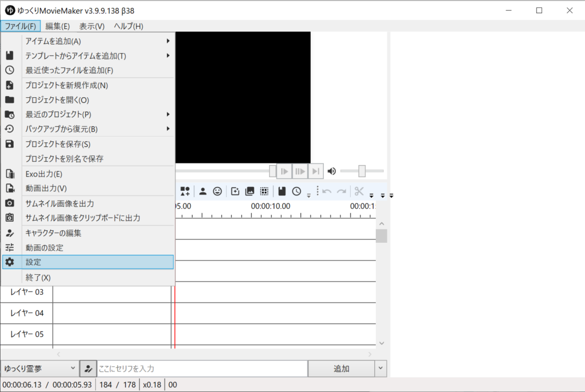Image resolution: width=585 pixels, height=392 pixels.
Task: Click the レイヤー 05 layer header
Action: click(x=26, y=334)
